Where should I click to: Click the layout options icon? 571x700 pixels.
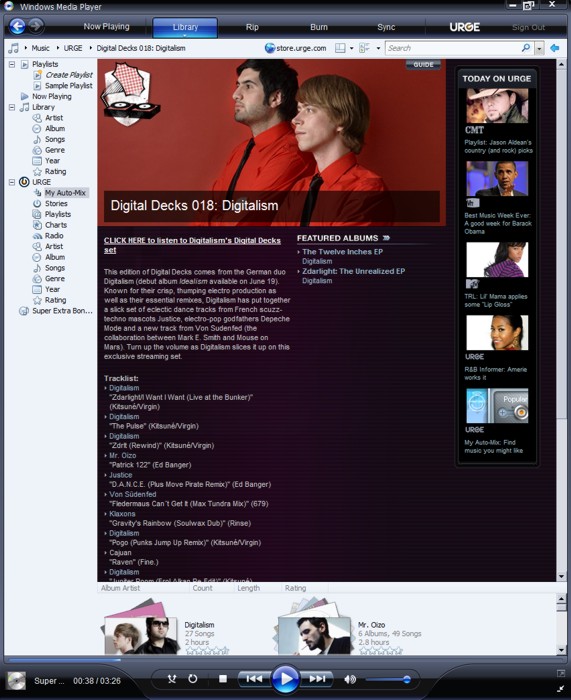click(340, 48)
